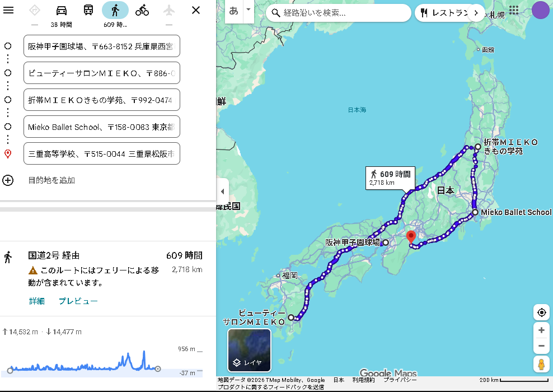Open the Google apps grid
Viewport: 553px width, 392px height.
coord(513,10)
